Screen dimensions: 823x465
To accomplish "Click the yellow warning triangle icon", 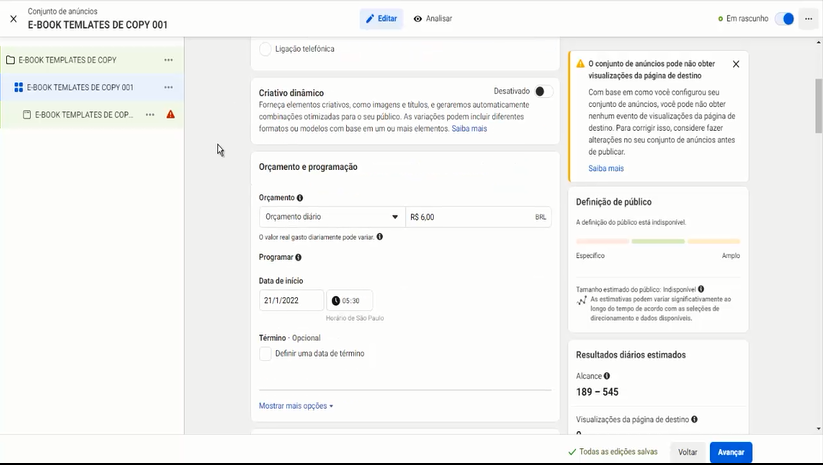I will tap(580, 64).
